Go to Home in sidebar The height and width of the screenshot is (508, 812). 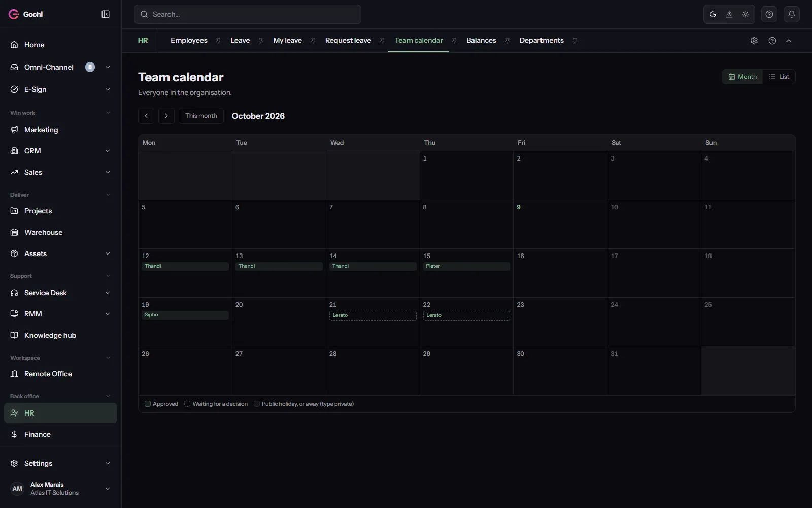click(60, 45)
